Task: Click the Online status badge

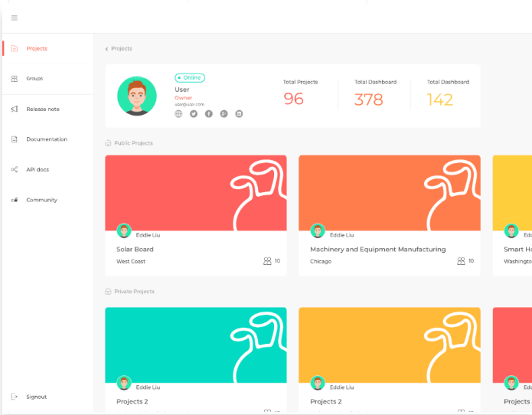Action: pos(190,77)
